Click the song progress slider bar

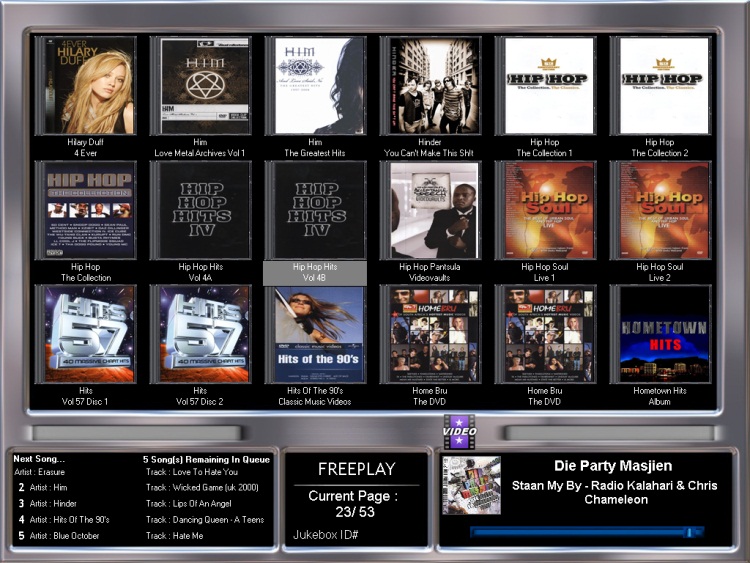click(x=587, y=532)
